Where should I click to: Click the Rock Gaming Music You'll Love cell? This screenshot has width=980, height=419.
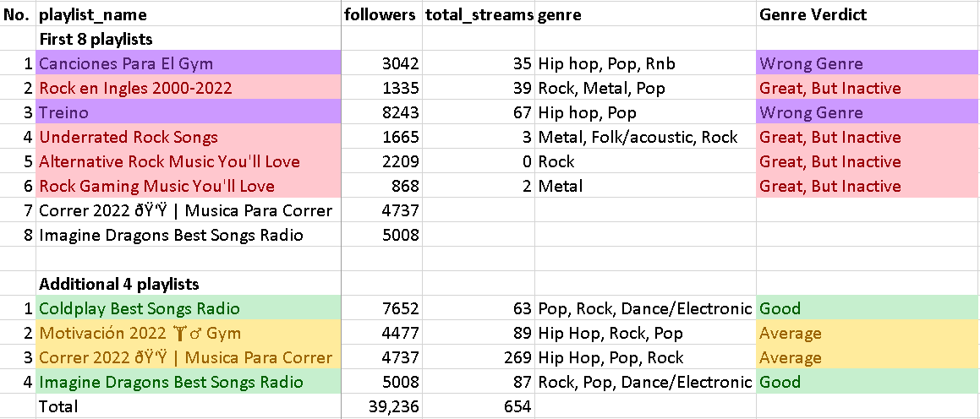(188, 186)
